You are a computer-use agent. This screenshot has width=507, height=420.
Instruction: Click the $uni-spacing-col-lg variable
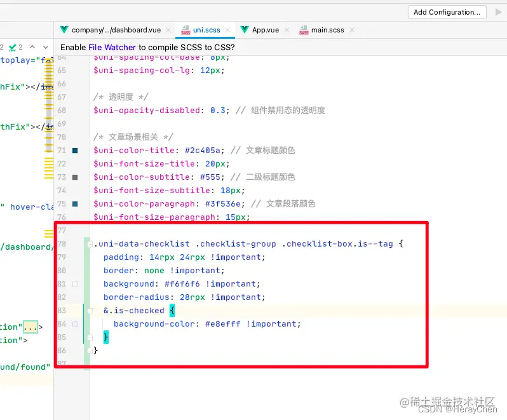click(141, 70)
